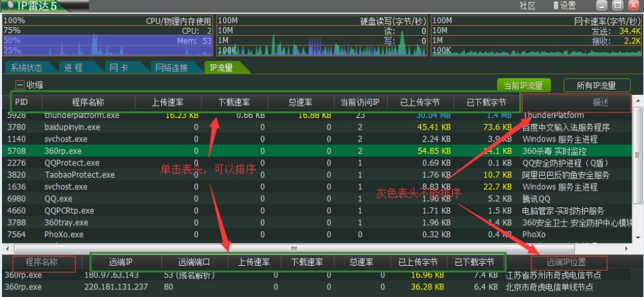
Task: Sort process table by 上传速率 header
Action: [x=167, y=102]
